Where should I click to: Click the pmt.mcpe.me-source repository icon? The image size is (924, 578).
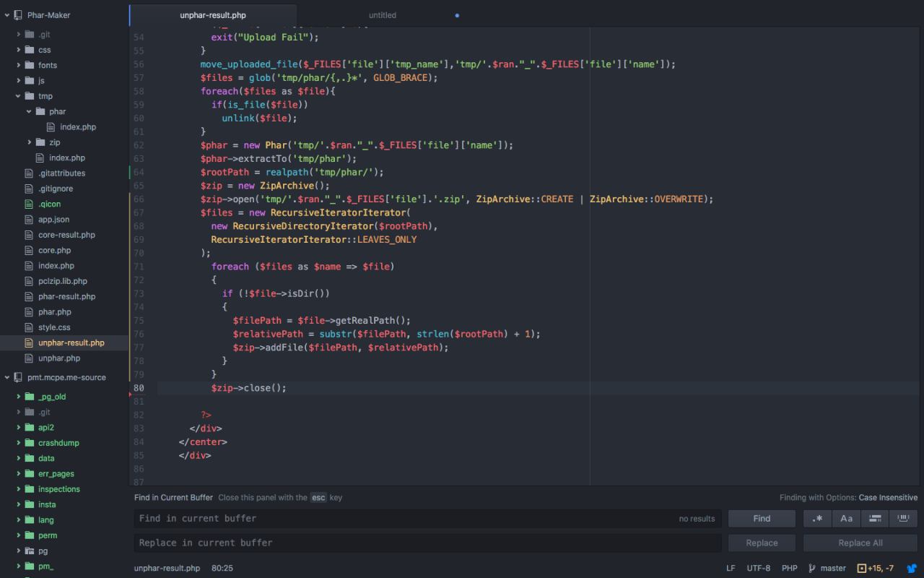pos(18,377)
